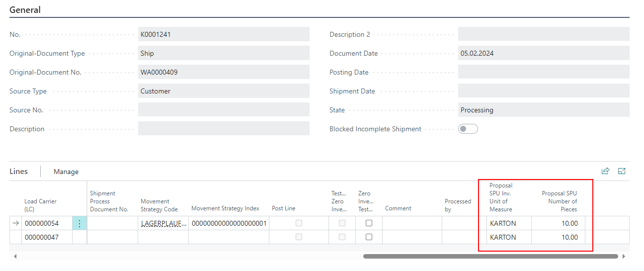Click the row selector arrow for first line
Screen dimensions: 644x271
[15, 224]
